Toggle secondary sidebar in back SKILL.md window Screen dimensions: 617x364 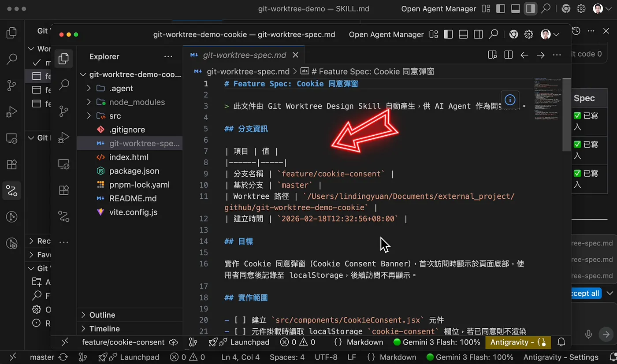pos(531,9)
